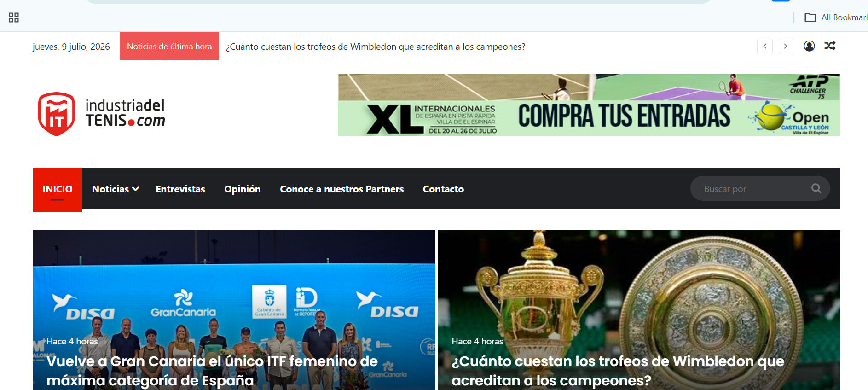Screen dimensions: 868x390
Task: Show previous breaking news headline
Action: pyautogui.click(x=765, y=46)
